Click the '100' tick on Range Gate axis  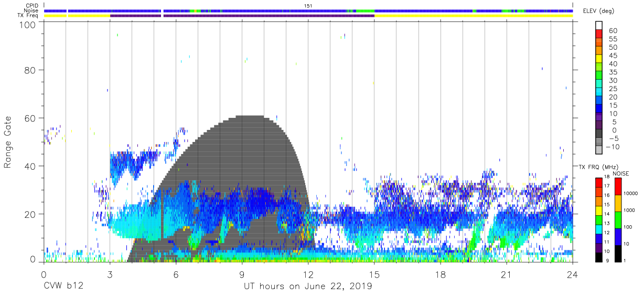pyautogui.click(x=27, y=25)
